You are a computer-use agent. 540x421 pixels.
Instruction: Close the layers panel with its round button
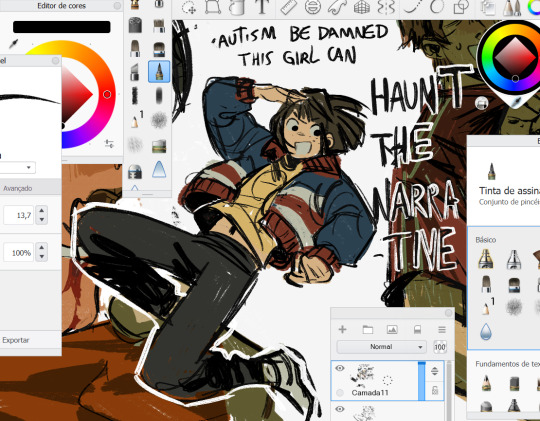coord(448,312)
